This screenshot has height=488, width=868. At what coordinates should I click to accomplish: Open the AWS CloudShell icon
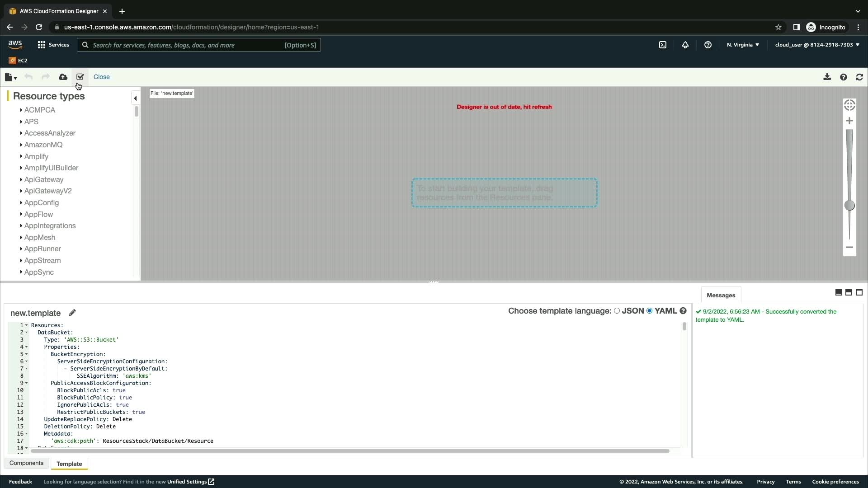pyautogui.click(x=663, y=45)
